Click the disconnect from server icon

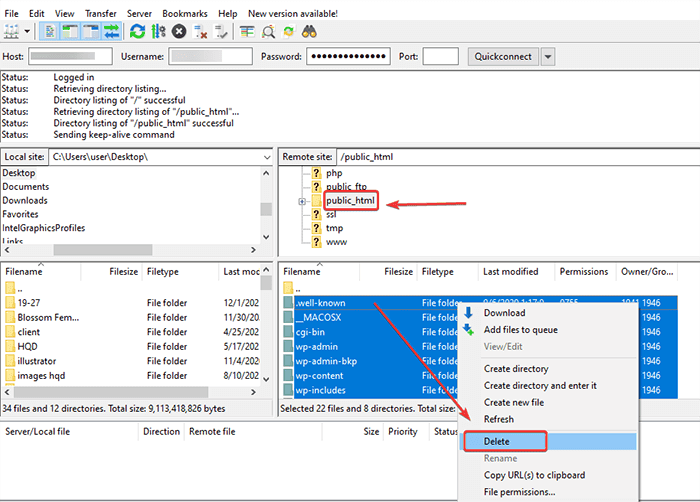201,32
